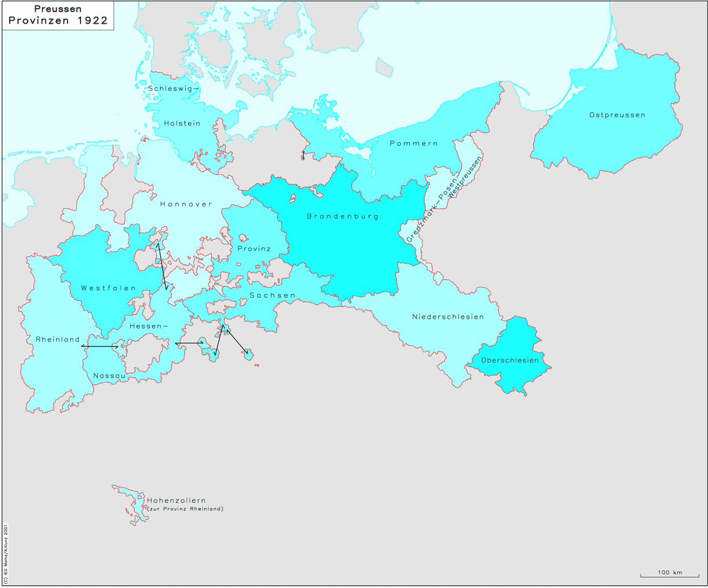Click the Sachsen label
Image resolution: width=708 pixels, height=588 pixels.
click(272, 295)
